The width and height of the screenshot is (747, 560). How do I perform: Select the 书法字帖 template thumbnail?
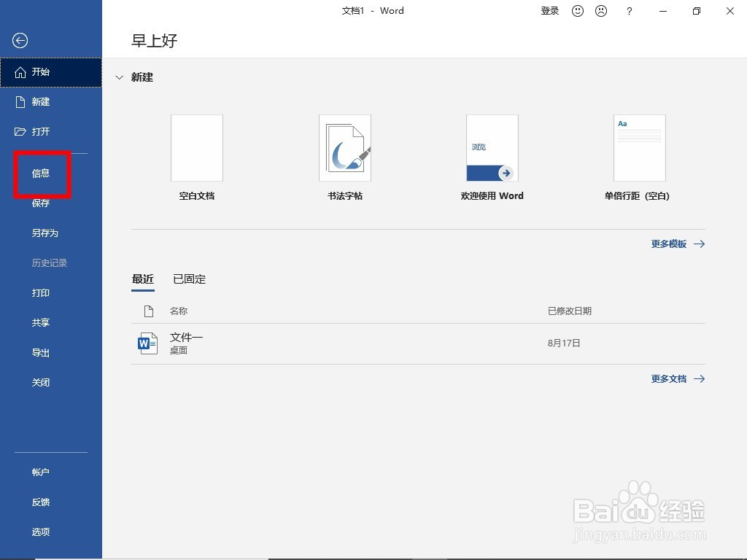(344, 147)
